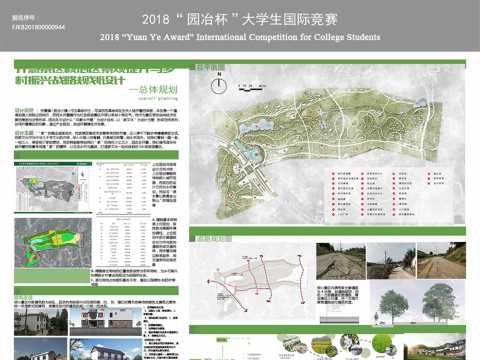The height and width of the screenshot is (360, 480).
Task: Open the dirt road with hillside photo
Action: point(441,261)
